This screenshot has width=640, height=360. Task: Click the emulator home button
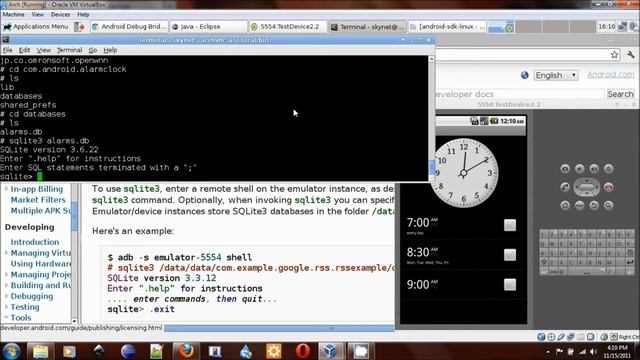pyautogui.click(x=565, y=205)
